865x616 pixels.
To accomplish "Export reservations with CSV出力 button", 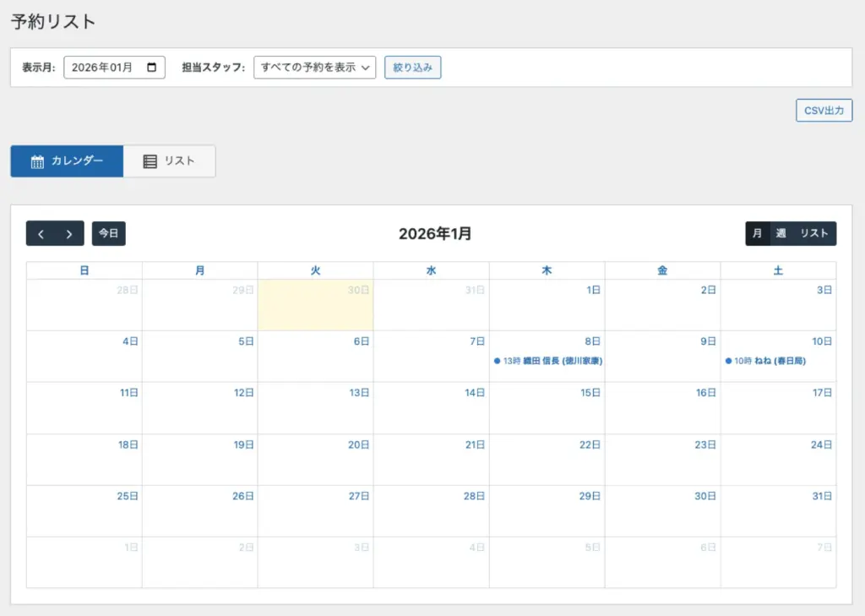I will click(x=824, y=111).
